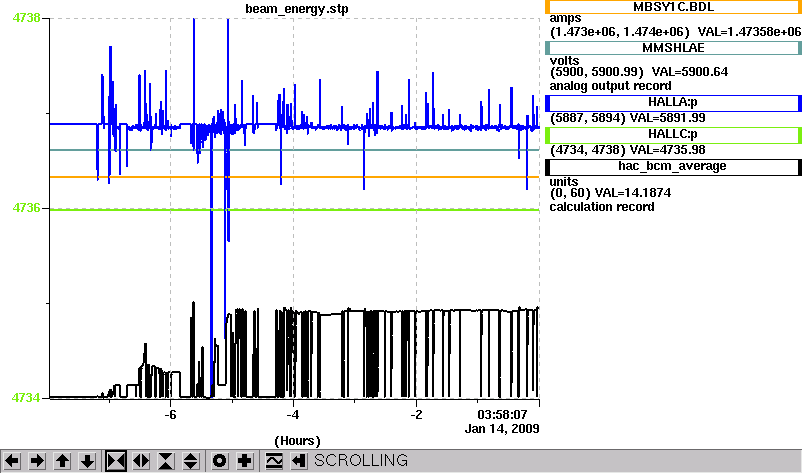Click the auto-scale circle icon
The image size is (802, 473).
coord(220,461)
